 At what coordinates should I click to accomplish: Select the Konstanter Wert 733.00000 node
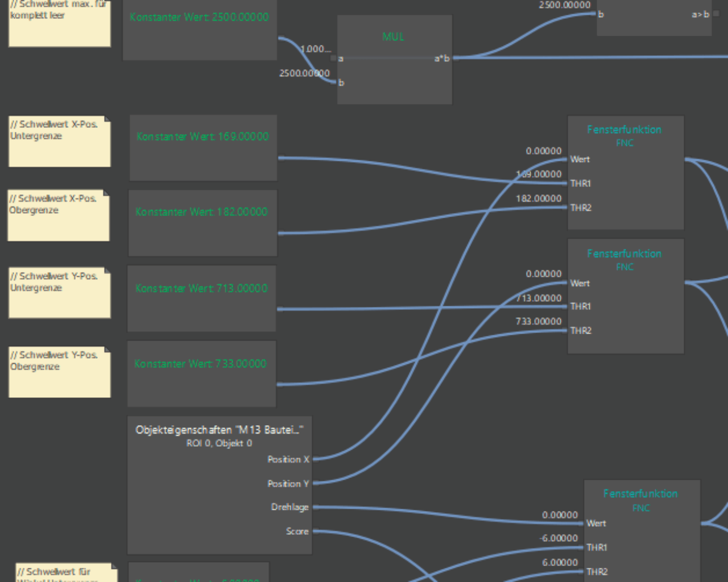click(x=201, y=374)
